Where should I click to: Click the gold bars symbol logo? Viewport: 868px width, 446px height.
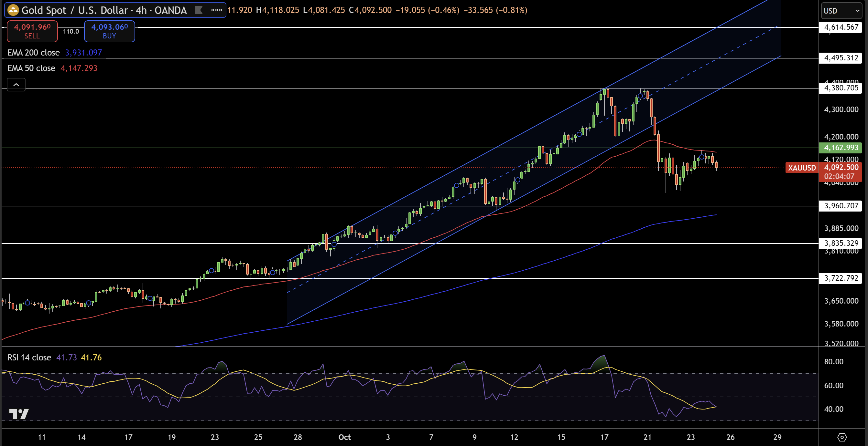13,10
